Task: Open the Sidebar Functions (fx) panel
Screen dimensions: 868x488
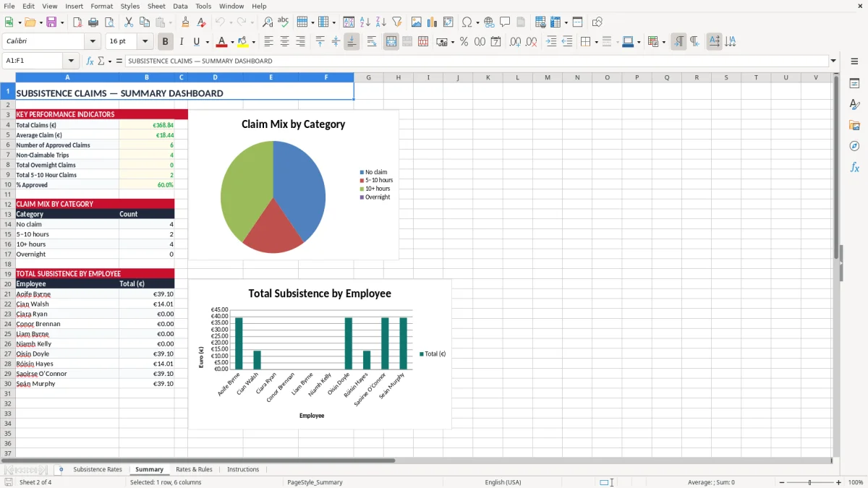Action: coord(854,167)
